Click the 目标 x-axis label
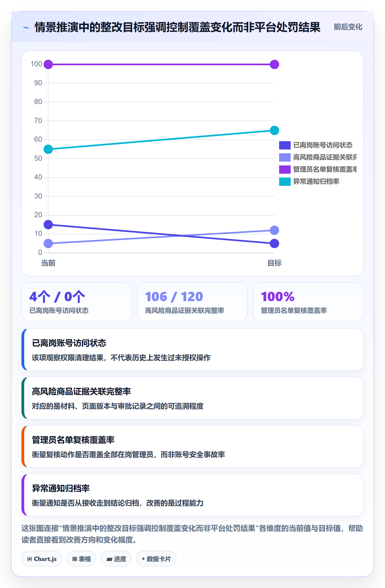 coord(274,263)
